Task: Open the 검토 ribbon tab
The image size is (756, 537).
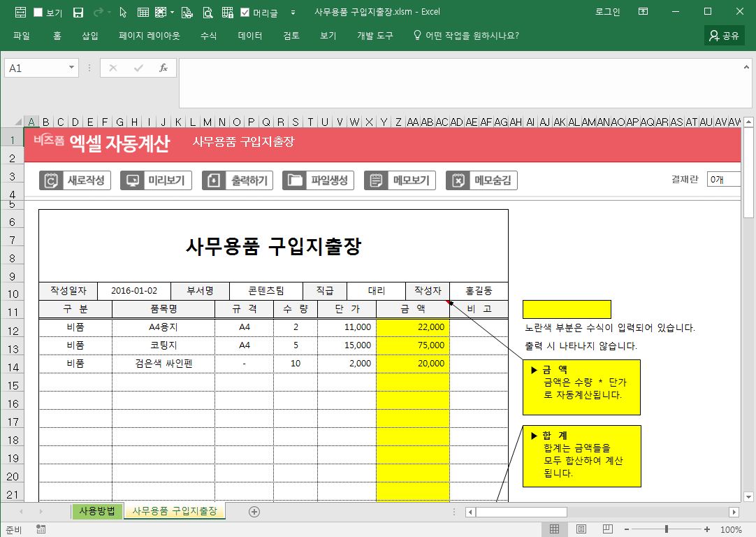Action: (x=291, y=35)
